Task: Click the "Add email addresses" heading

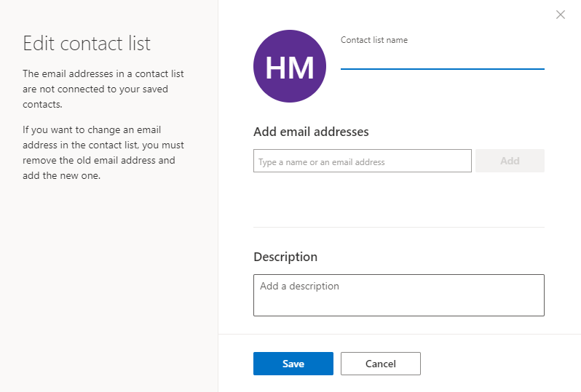Action: click(311, 132)
